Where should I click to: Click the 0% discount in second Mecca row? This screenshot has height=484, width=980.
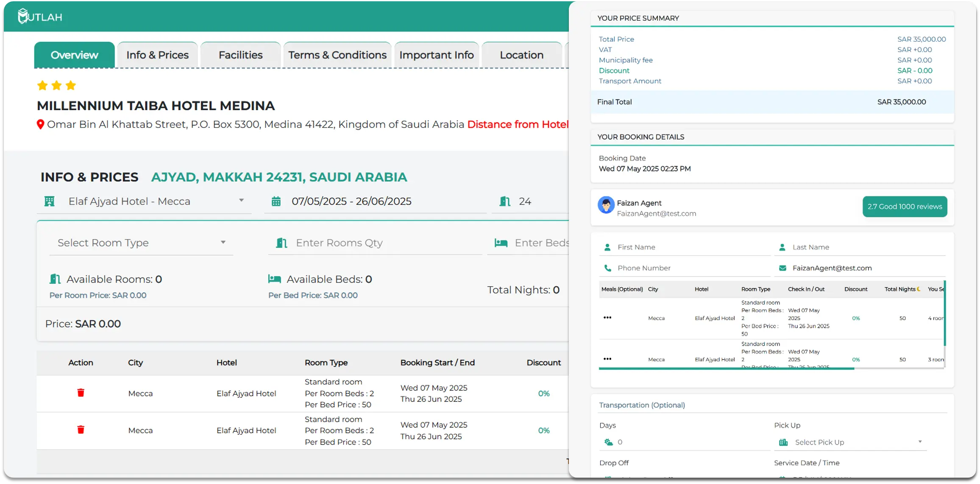coord(544,431)
